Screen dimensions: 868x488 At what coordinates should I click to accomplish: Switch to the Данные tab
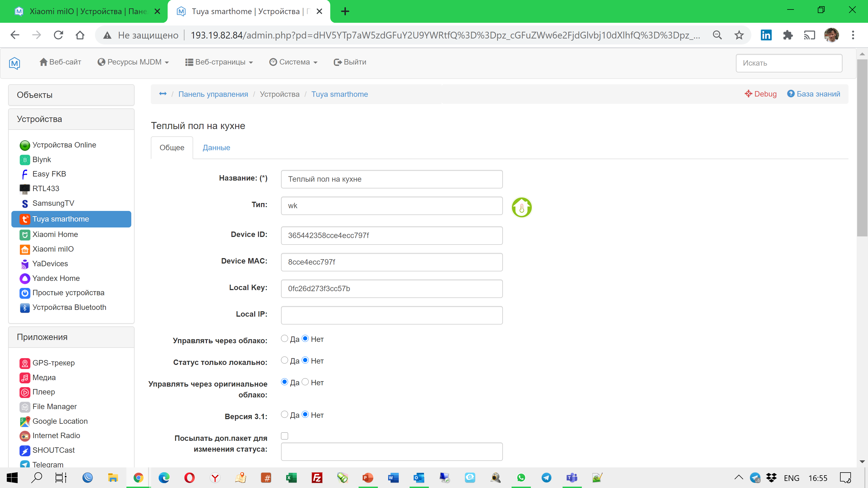click(216, 147)
